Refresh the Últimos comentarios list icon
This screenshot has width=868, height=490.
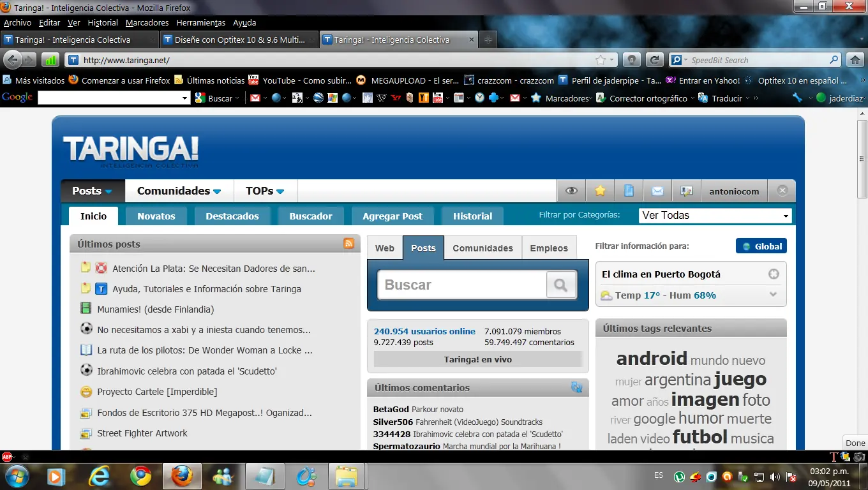(x=577, y=387)
